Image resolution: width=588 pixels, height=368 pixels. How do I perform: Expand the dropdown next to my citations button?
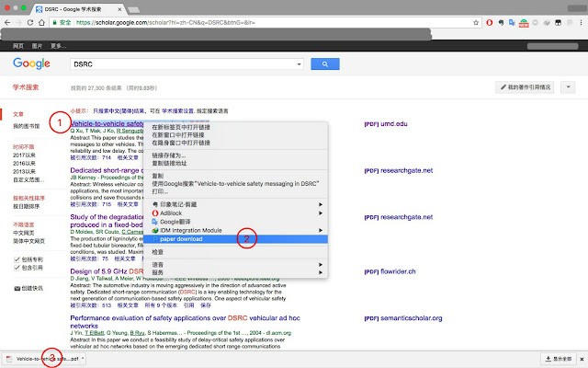tap(568, 87)
